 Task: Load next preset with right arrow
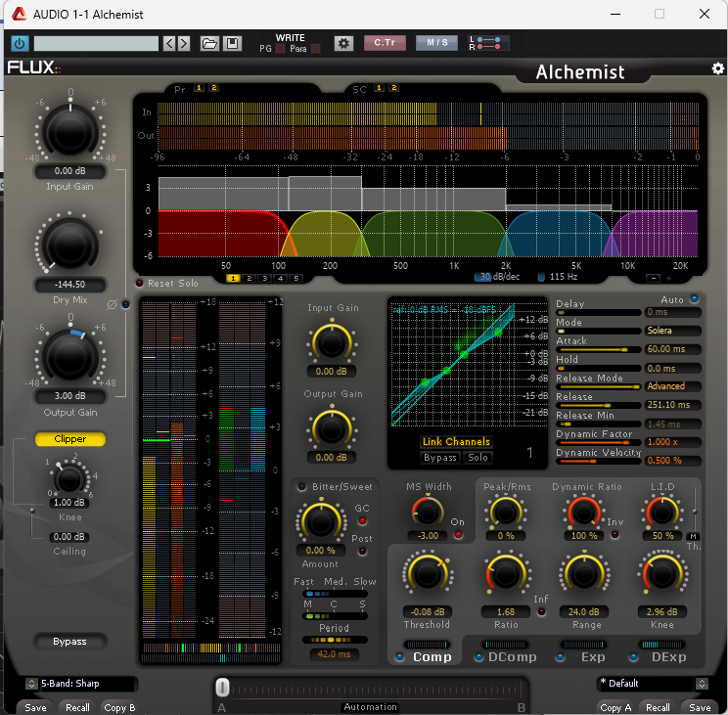pyautogui.click(x=184, y=44)
